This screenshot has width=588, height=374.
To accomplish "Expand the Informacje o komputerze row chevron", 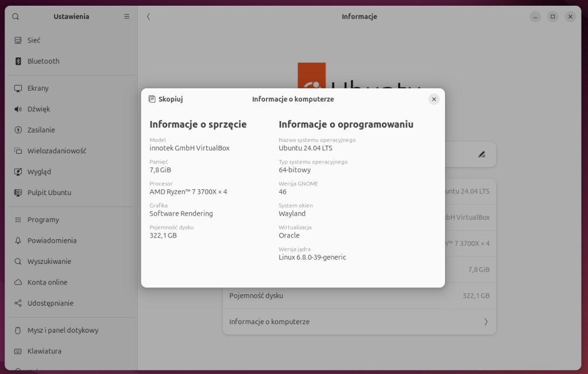I will [x=486, y=322].
